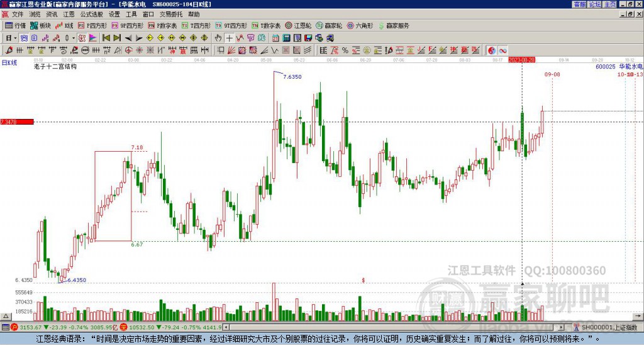Open 赢家服务 with the dollar icon
The height and width of the screenshot is (345, 644).
(394, 25)
